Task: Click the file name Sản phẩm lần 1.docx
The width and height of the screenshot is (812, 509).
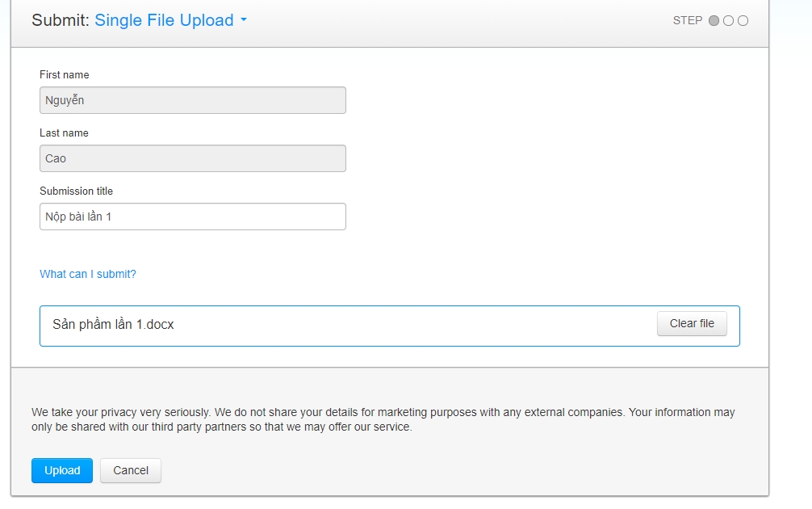Action: (x=113, y=325)
